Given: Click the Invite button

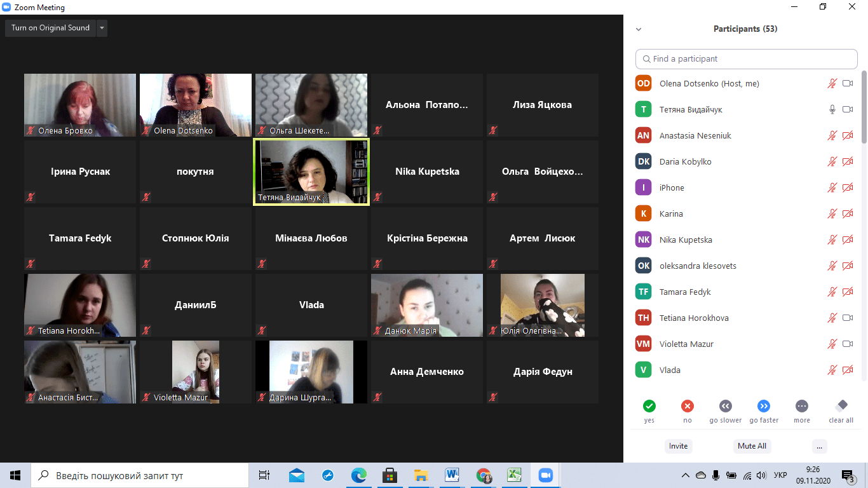Looking at the screenshot, I should pos(678,446).
